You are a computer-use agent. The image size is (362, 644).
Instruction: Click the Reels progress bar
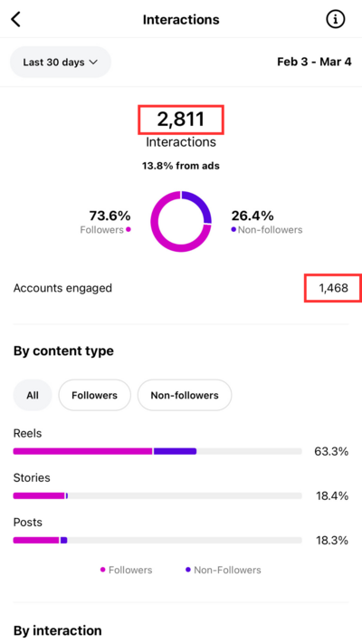(157, 451)
